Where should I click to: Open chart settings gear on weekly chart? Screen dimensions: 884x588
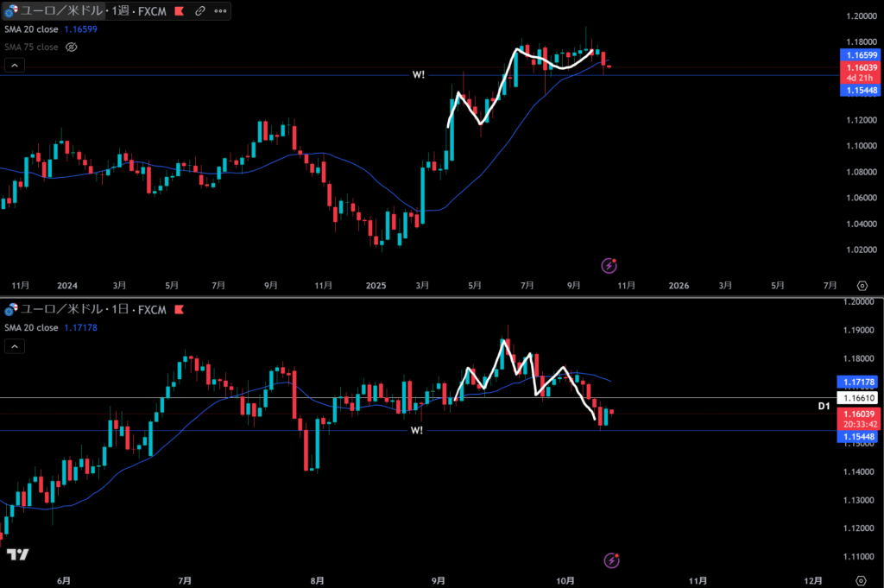pyautogui.click(x=862, y=286)
